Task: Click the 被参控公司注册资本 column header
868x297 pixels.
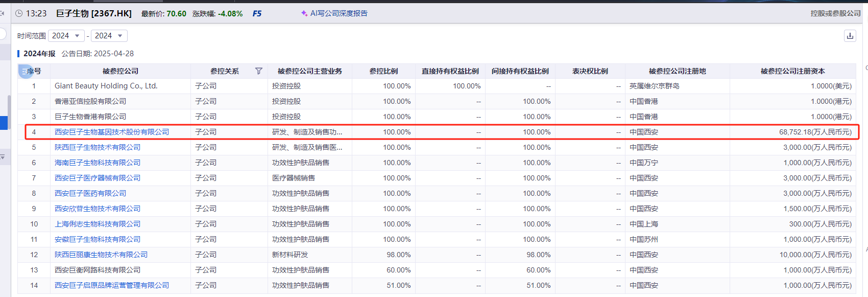Action: click(793, 71)
